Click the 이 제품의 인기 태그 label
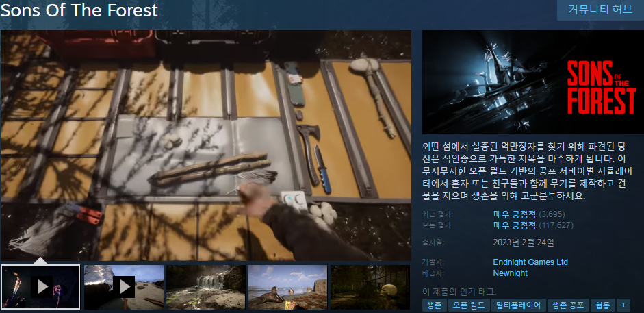The height and width of the screenshot is (313, 644). pos(459,292)
